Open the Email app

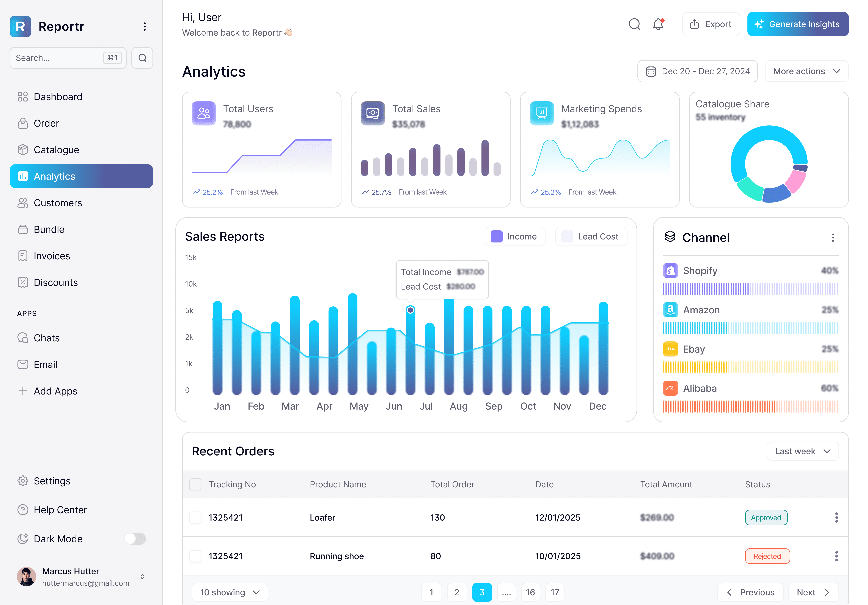(x=81, y=364)
